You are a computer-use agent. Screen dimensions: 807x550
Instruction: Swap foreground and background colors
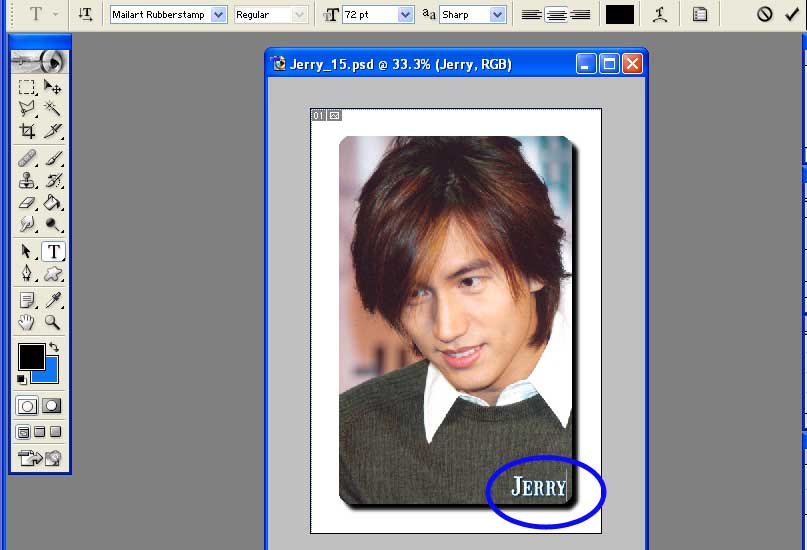(54, 347)
